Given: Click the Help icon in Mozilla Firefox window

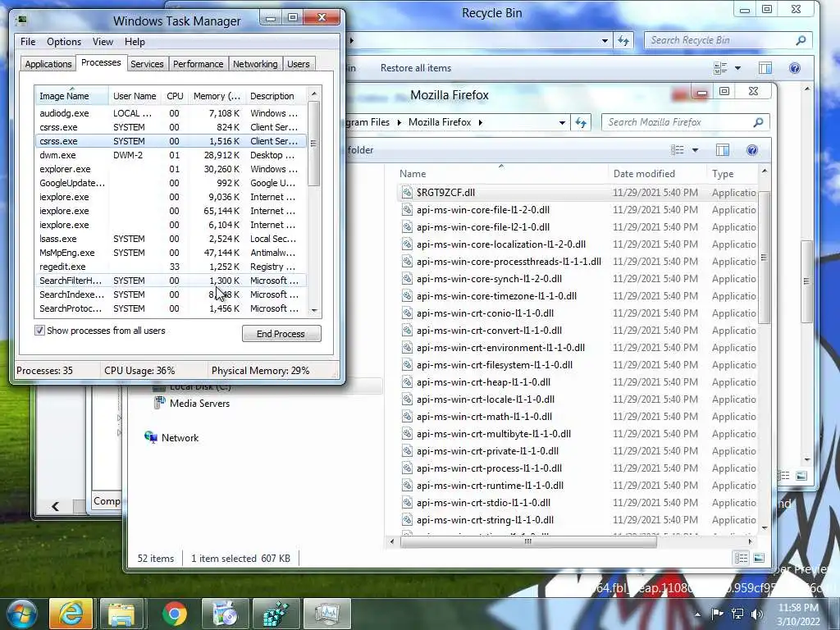Looking at the screenshot, I should 752,150.
